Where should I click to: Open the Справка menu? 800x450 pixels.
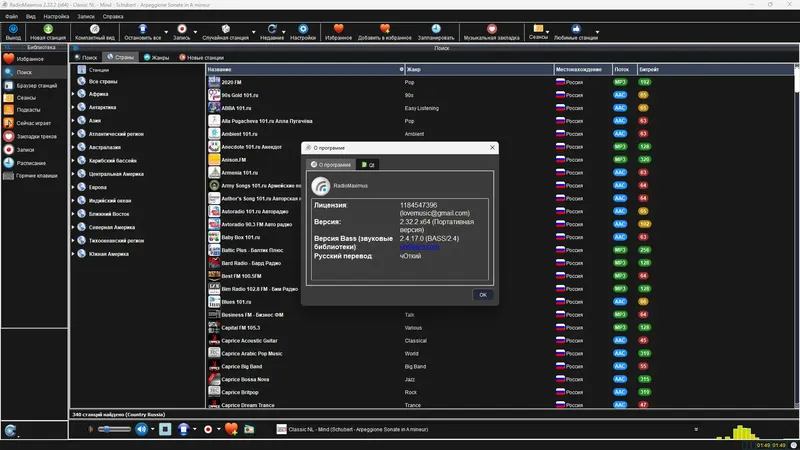[x=113, y=16]
